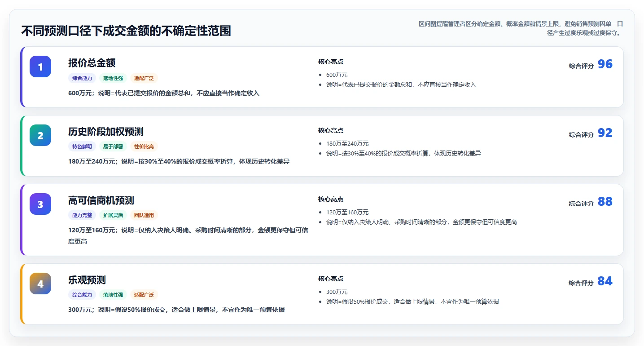The width and height of the screenshot is (644, 346).
Task: Click the page title 不同预测口径下成交金额的不确定性范围
Action: pyautogui.click(x=126, y=31)
